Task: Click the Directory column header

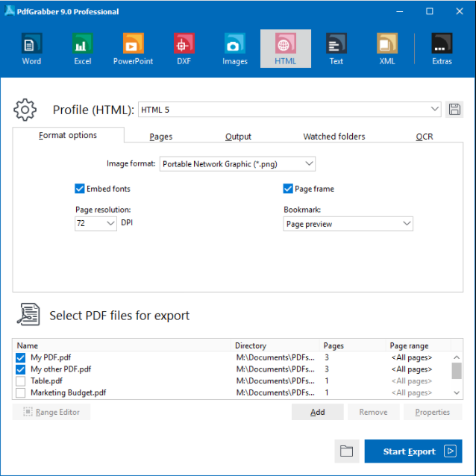Action: [275, 345]
